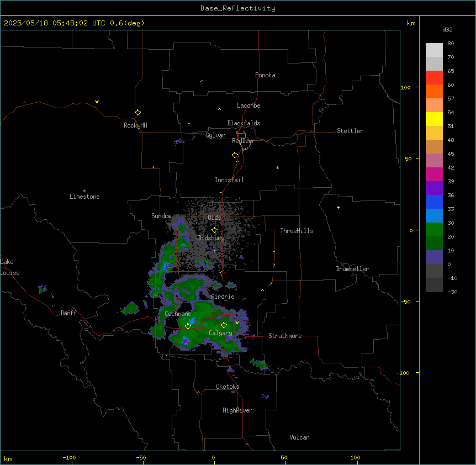Click the Okotoks label

click(x=228, y=387)
